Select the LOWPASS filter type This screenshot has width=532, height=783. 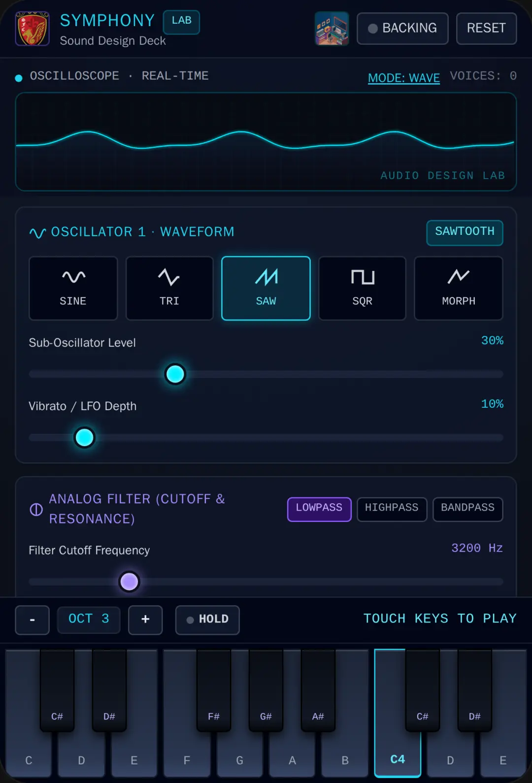click(x=319, y=509)
